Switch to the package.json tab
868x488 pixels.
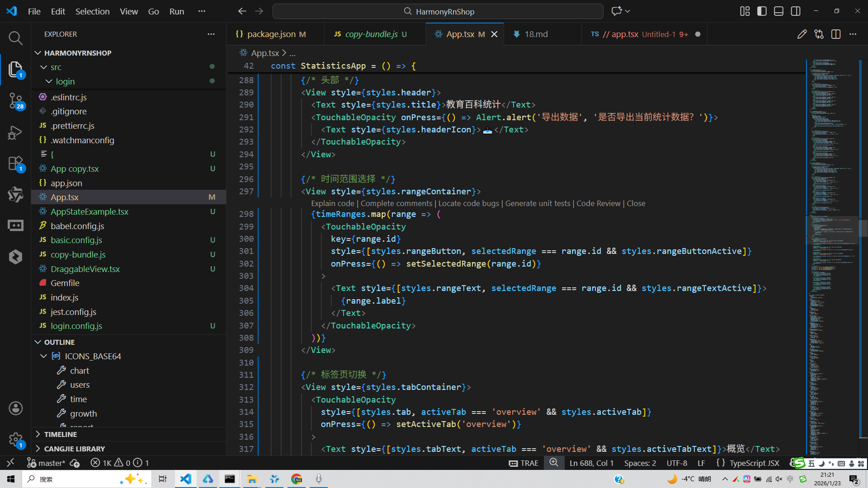(x=271, y=34)
